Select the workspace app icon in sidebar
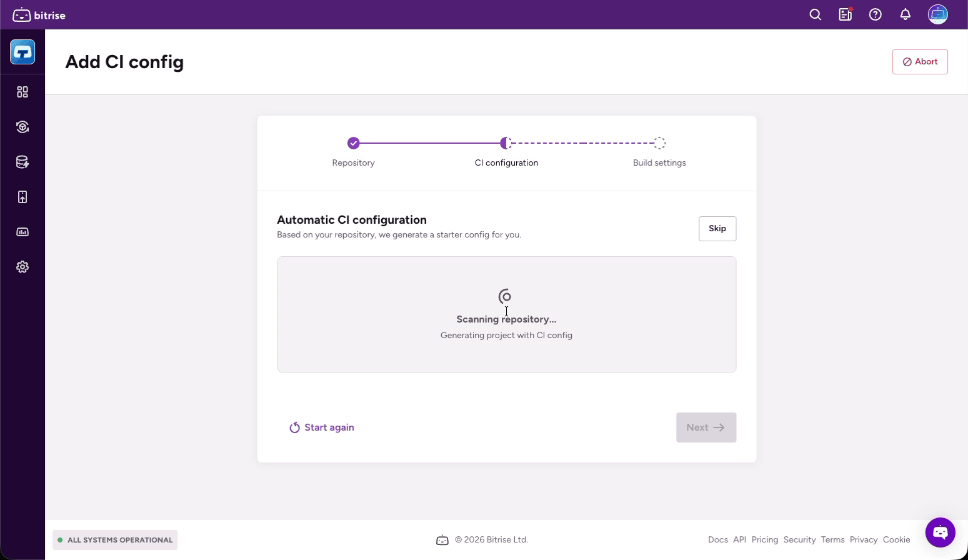Viewport: 968px width, 560px height. (22, 52)
